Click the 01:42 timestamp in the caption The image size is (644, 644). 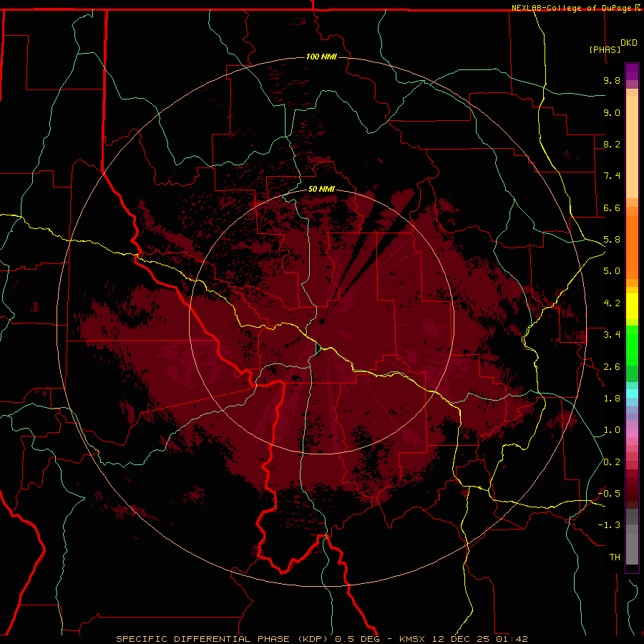tap(512, 639)
